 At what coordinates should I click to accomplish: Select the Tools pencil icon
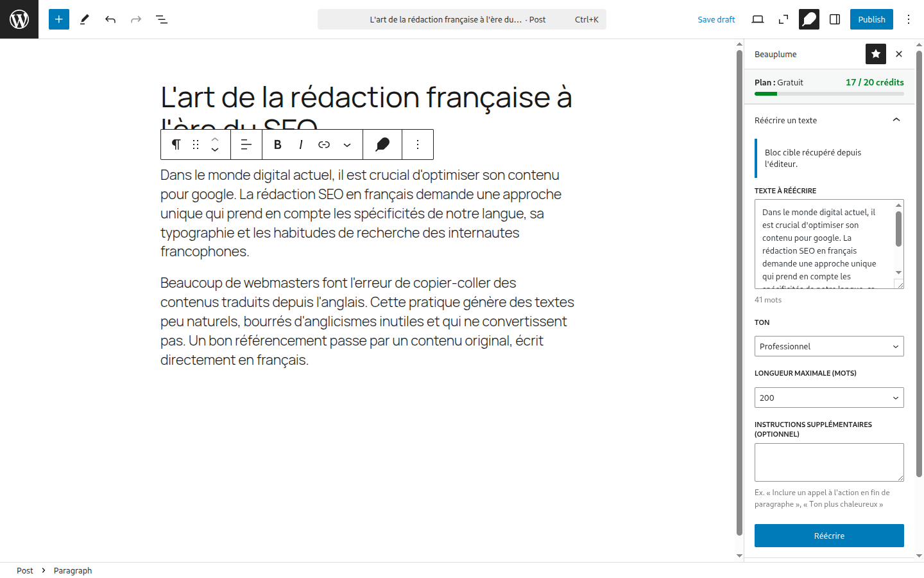85,19
